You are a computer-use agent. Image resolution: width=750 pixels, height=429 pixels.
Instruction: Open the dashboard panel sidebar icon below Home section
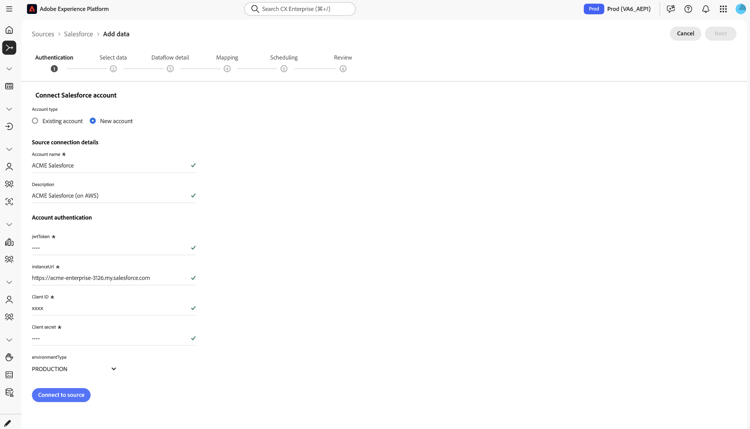click(x=9, y=86)
